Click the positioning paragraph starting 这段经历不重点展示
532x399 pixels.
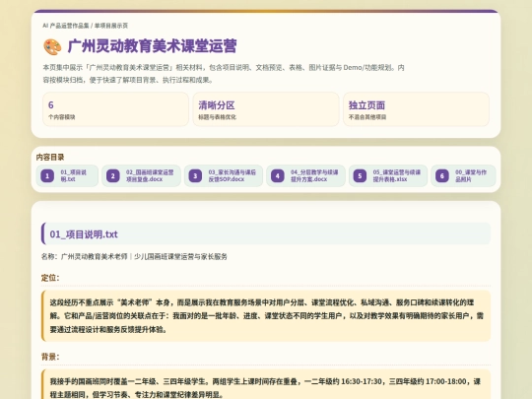266,316
